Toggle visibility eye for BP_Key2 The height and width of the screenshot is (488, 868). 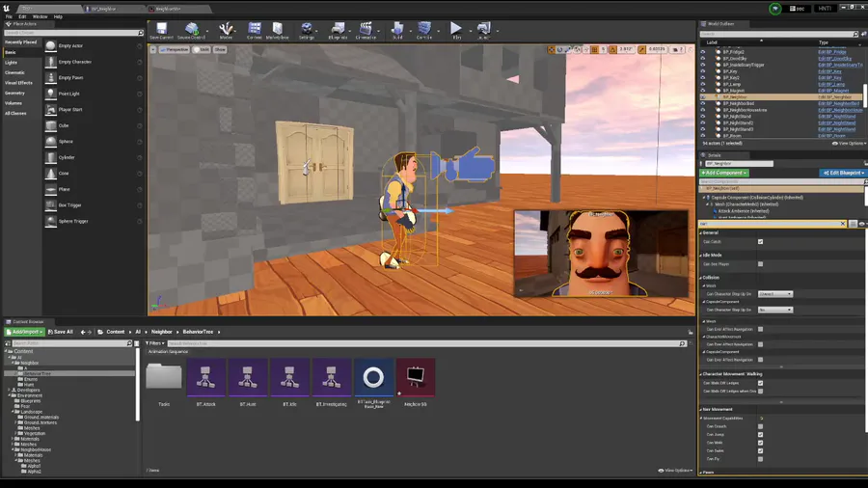pyautogui.click(x=703, y=77)
